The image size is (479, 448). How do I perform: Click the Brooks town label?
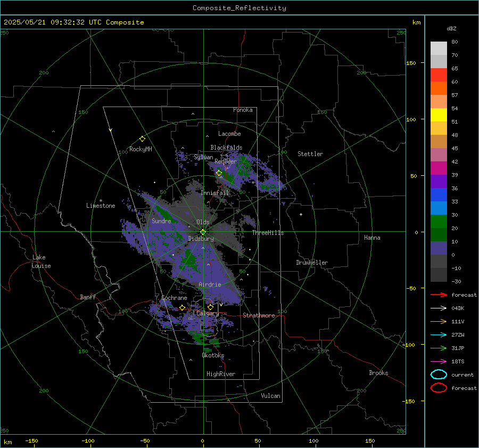378,373
